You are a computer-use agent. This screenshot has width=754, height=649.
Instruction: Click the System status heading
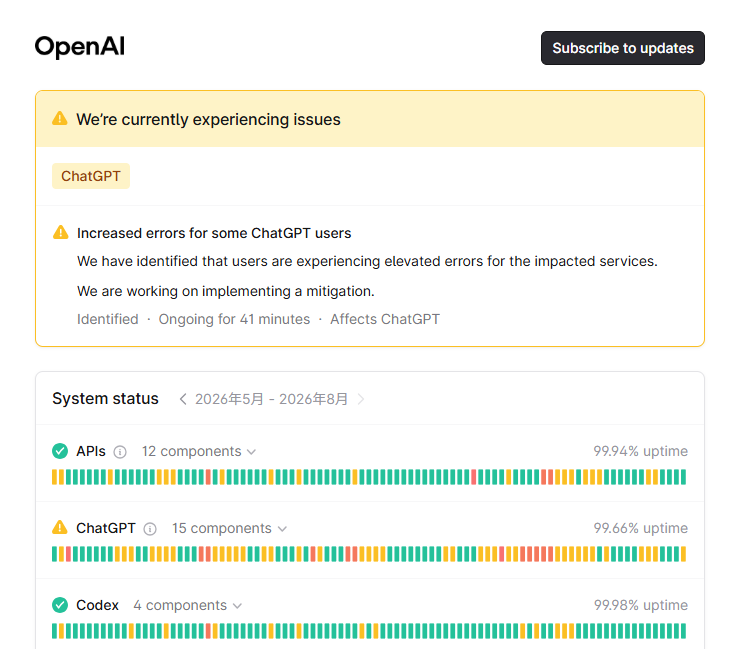point(105,399)
